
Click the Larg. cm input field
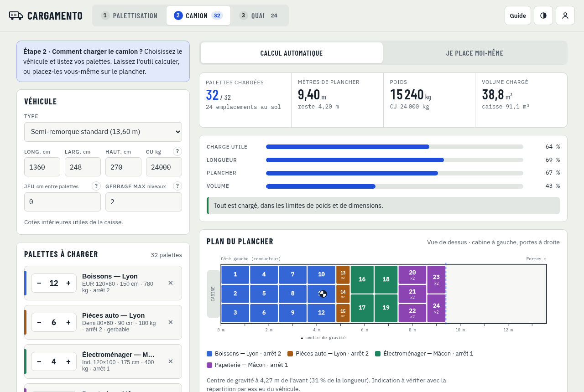pyautogui.click(x=83, y=167)
